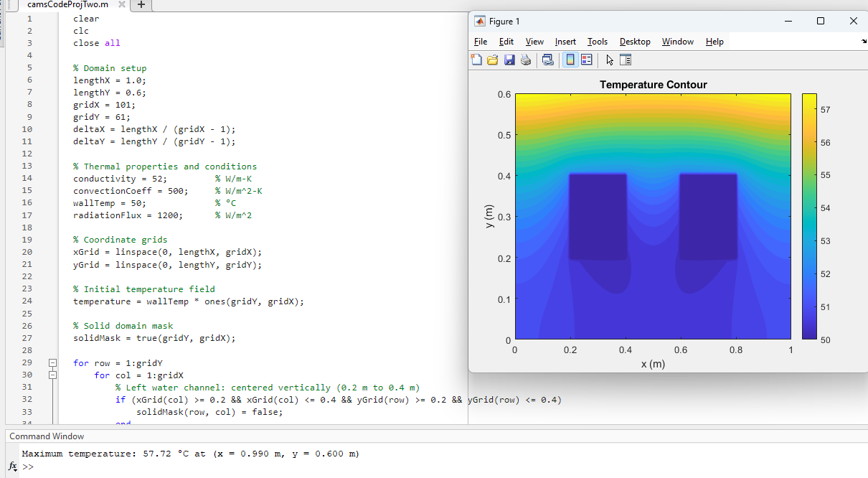868x478 pixels.
Task: Click the 'temperature = wallTemp * ones' line
Action: (x=189, y=301)
